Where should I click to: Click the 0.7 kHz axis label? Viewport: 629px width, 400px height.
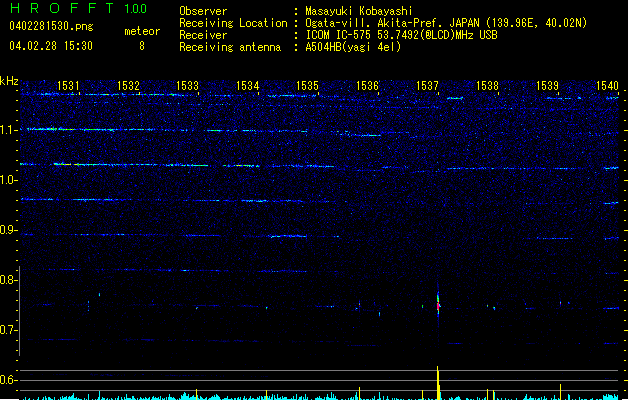point(8,330)
